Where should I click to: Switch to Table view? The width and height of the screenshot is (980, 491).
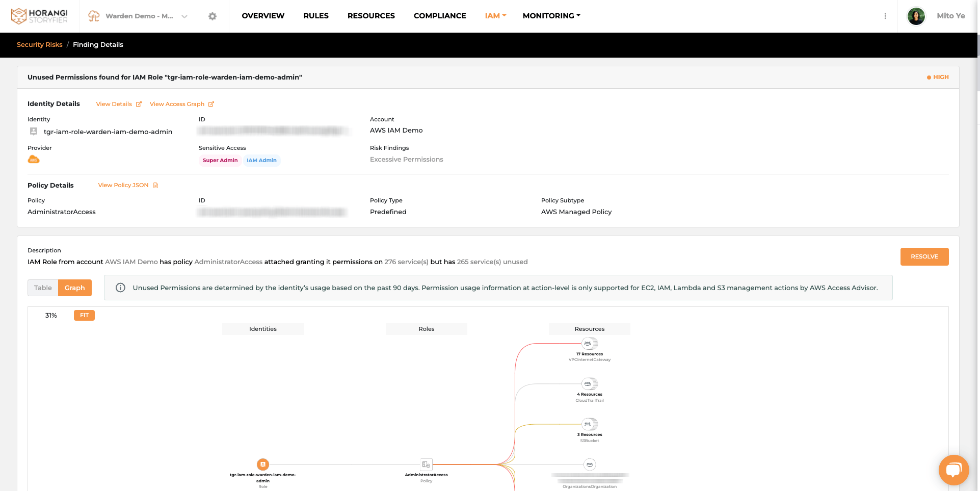pos(43,288)
